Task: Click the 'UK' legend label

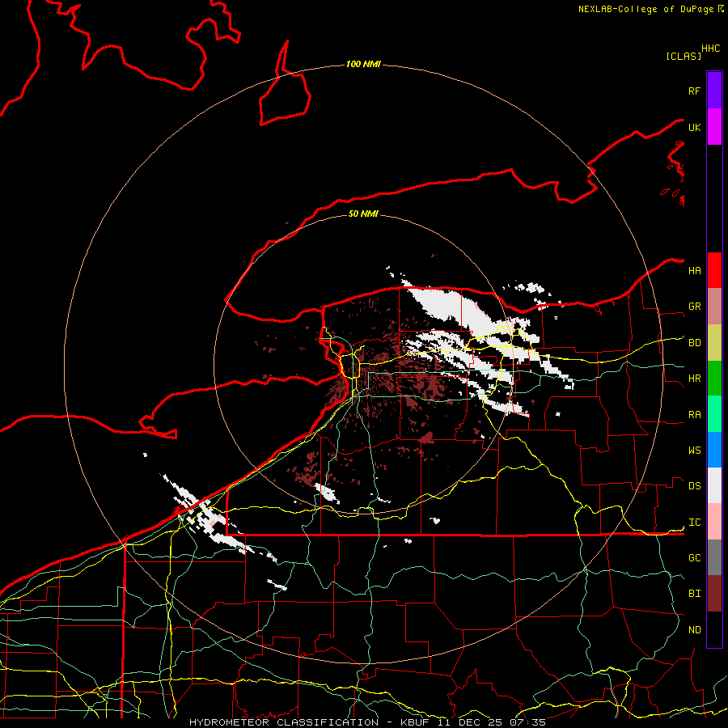Action: (694, 127)
